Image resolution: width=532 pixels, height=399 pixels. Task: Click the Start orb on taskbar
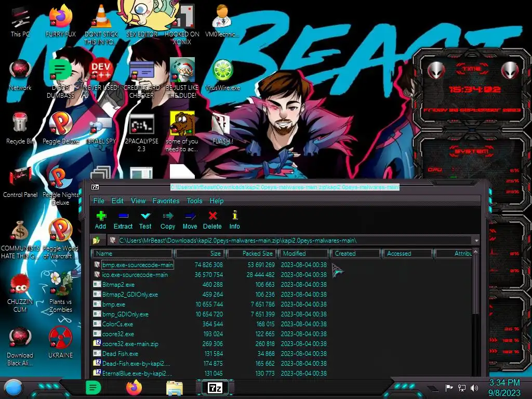14,388
